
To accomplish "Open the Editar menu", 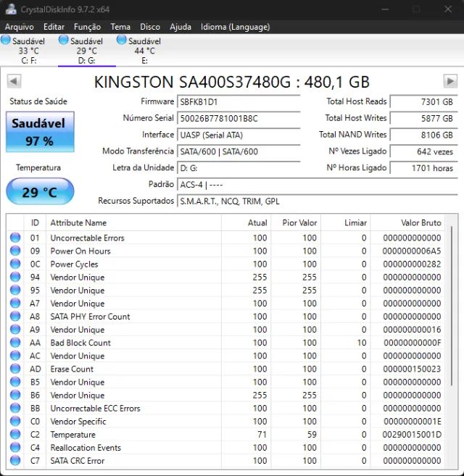I will pyautogui.click(x=54, y=27).
